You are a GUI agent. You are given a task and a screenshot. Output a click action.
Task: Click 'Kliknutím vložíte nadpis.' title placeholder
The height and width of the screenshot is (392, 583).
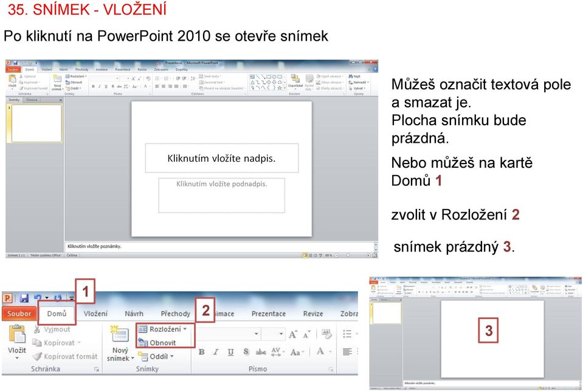click(222, 158)
